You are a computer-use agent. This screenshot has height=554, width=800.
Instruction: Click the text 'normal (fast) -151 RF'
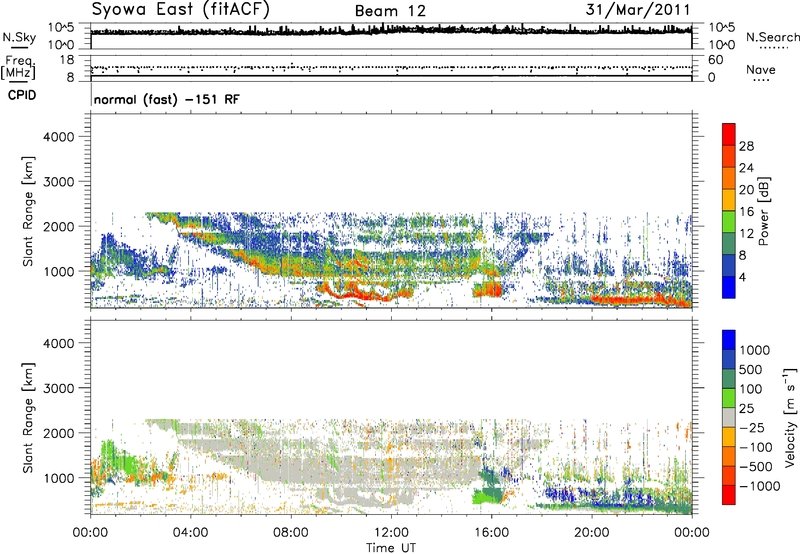click(x=167, y=99)
